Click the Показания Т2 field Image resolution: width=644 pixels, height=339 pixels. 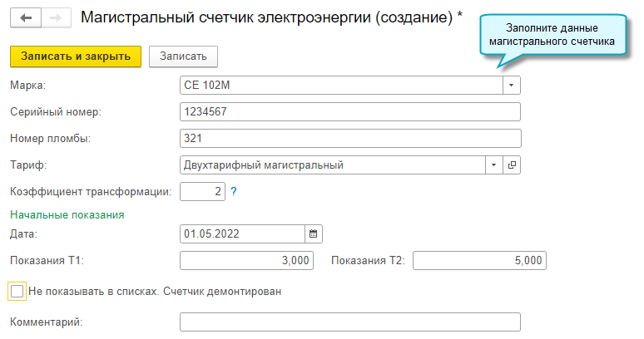pyautogui.click(x=479, y=261)
